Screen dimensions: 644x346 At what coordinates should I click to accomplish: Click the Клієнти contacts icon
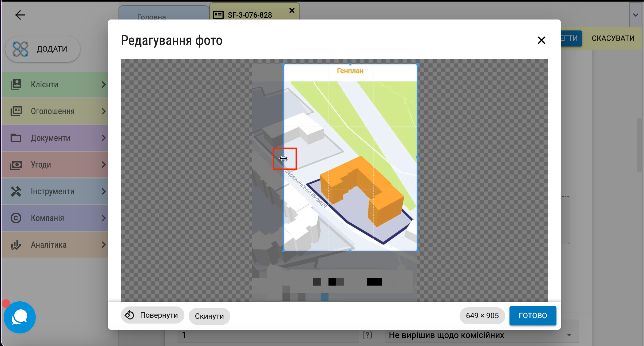click(16, 84)
